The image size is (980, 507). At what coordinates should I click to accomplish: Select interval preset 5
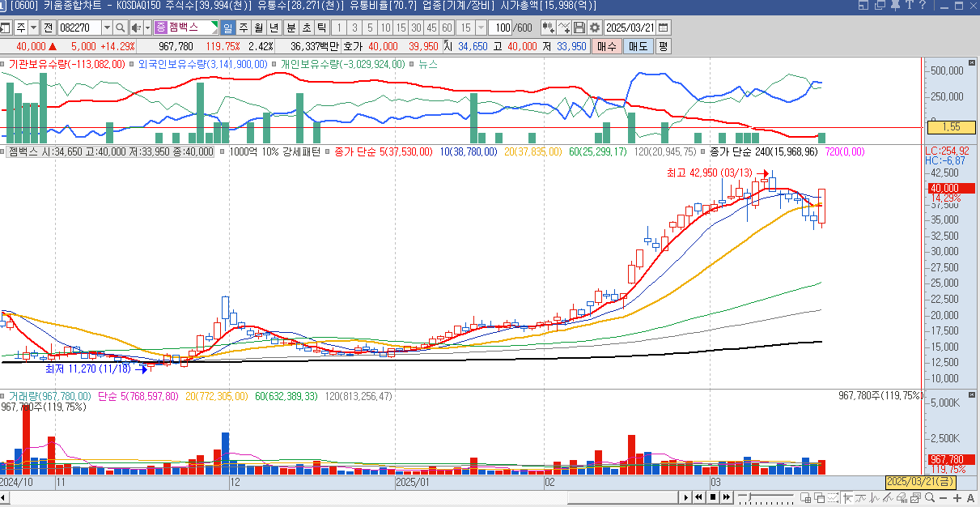370,28
